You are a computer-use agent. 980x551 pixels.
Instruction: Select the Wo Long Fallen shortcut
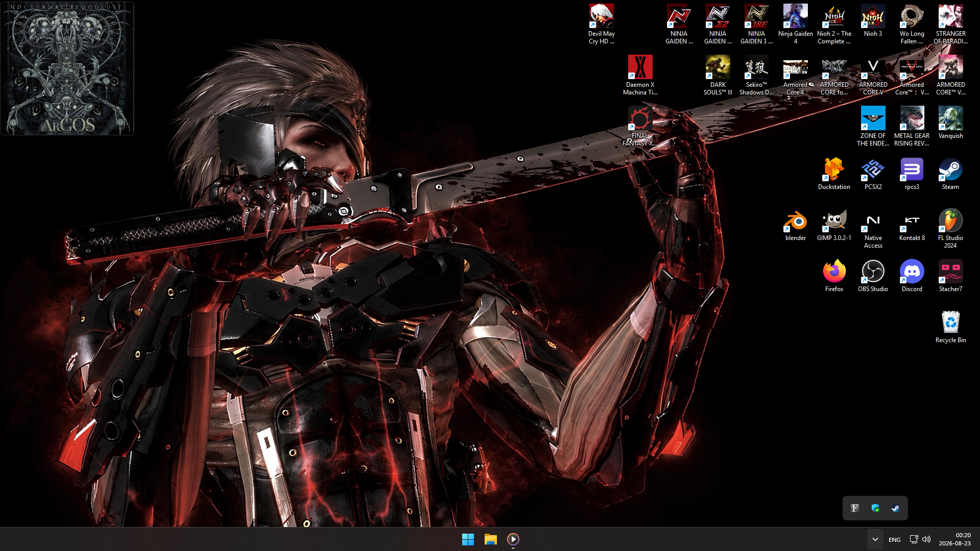point(912,24)
